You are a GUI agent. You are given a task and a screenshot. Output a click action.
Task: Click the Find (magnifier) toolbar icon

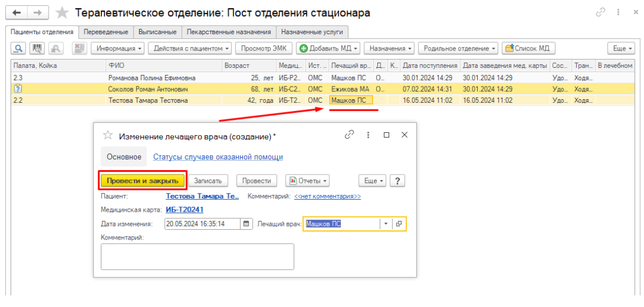19,49
